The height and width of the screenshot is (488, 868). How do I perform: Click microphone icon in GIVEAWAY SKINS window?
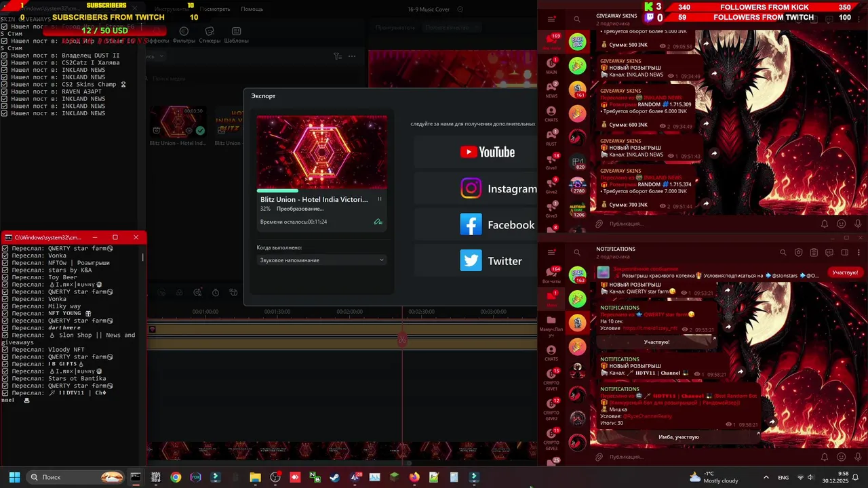pos(858,224)
